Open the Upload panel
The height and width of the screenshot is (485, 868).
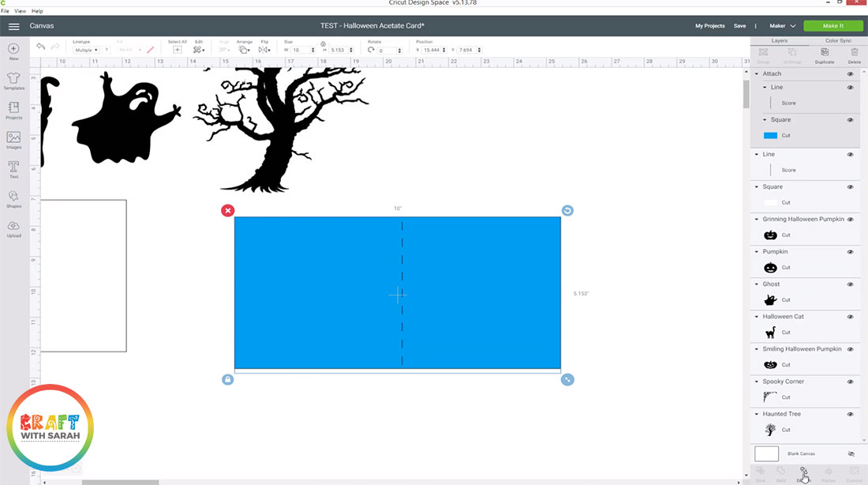(x=14, y=229)
